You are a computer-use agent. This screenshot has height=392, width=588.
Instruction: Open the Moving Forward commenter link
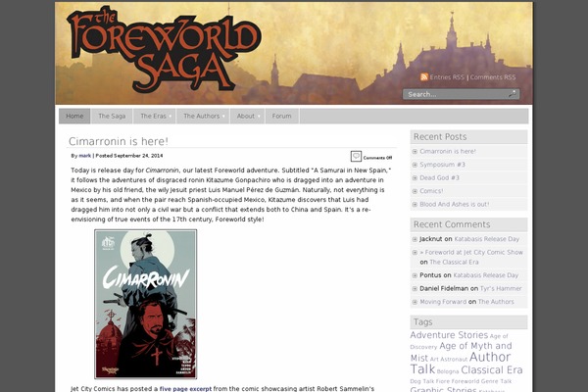[x=443, y=302]
